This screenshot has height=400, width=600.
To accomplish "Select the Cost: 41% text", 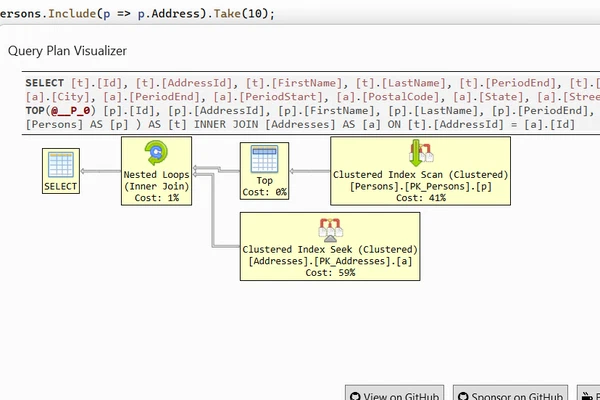I will 421,198.
